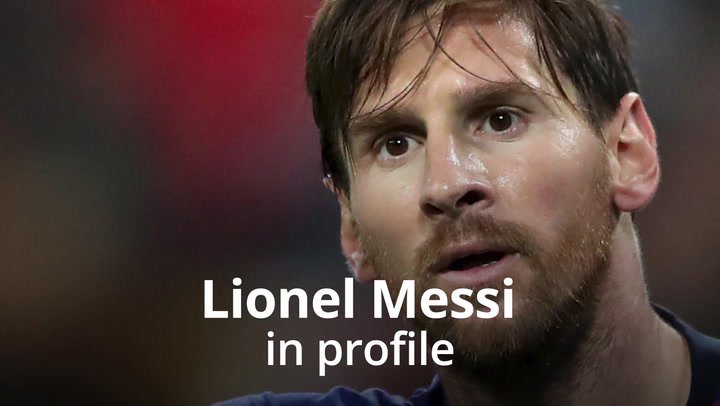Click the player's neck area
Viewport: 720px width, 406px height.
[x=643, y=321]
